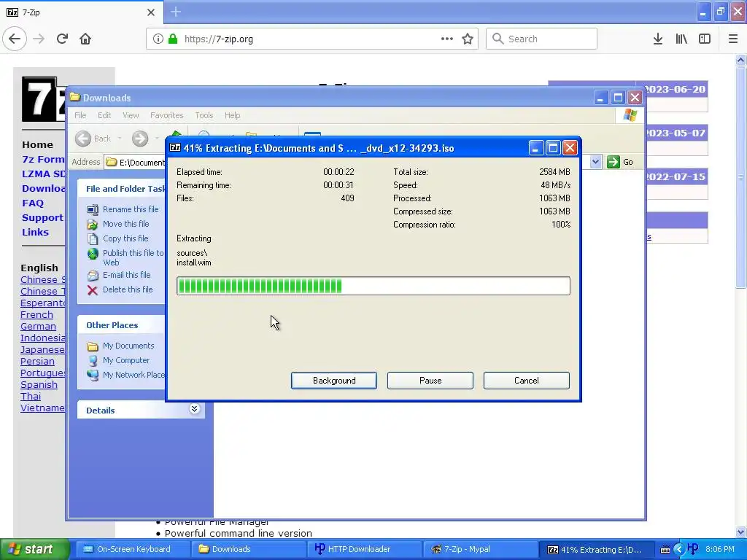
Task: Toggle browser sidebar view
Action: [x=705, y=39]
